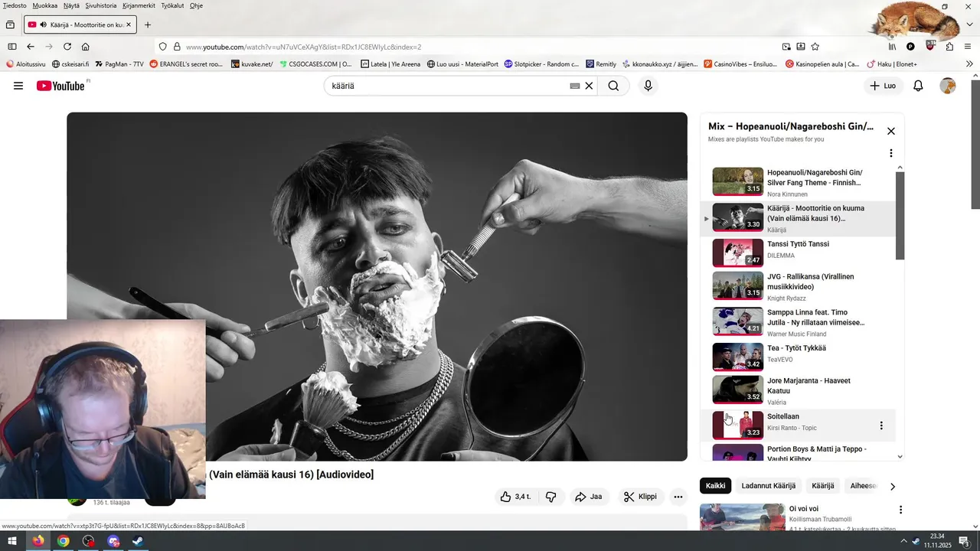Close the Käärijä YouTube tab
This screenshot has width=980, height=551.
129,24
